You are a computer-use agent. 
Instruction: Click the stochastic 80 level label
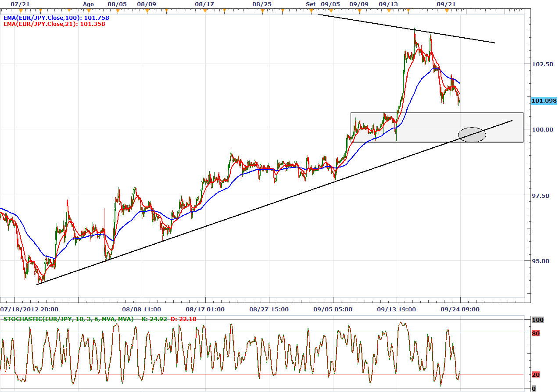pyautogui.click(x=536, y=334)
